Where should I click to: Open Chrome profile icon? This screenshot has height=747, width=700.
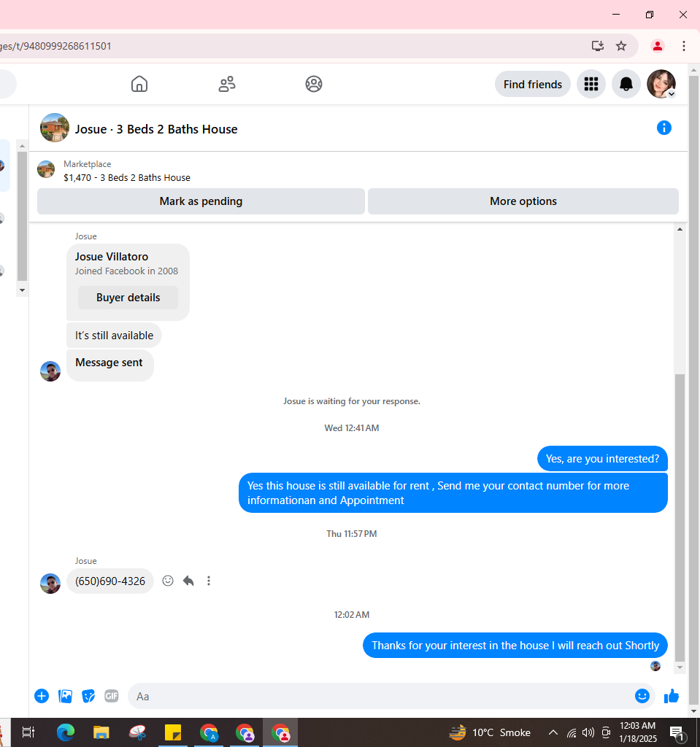(x=658, y=46)
